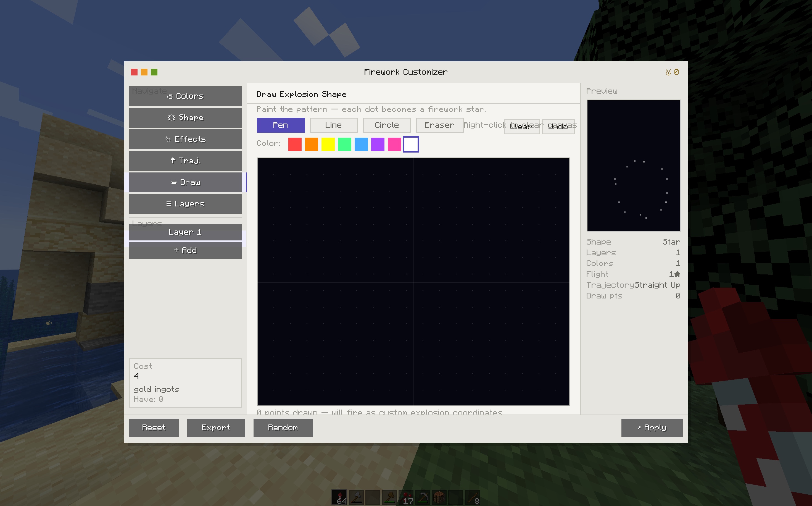
Task: Add a new layer with + Add
Action: 186,250
